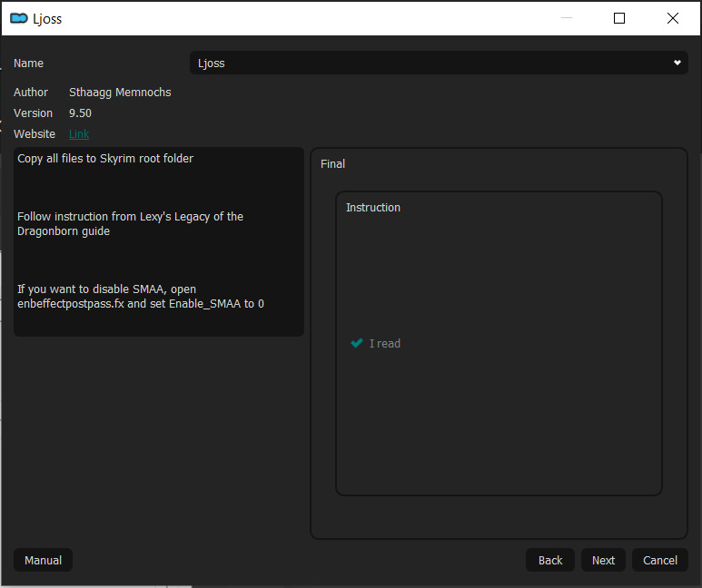Click the Manual button
Image resolution: width=702 pixels, height=588 pixels.
click(43, 560)
